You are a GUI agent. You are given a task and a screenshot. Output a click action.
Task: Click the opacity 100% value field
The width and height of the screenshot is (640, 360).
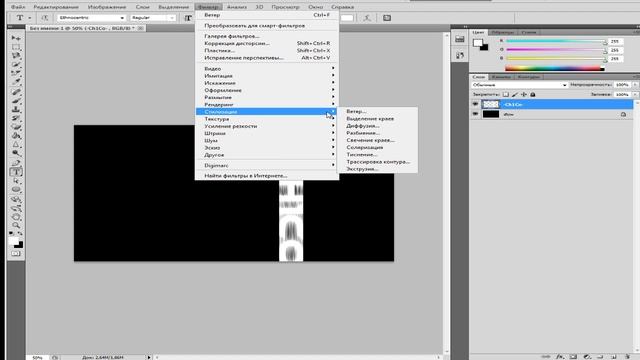[x=622, y=84]
